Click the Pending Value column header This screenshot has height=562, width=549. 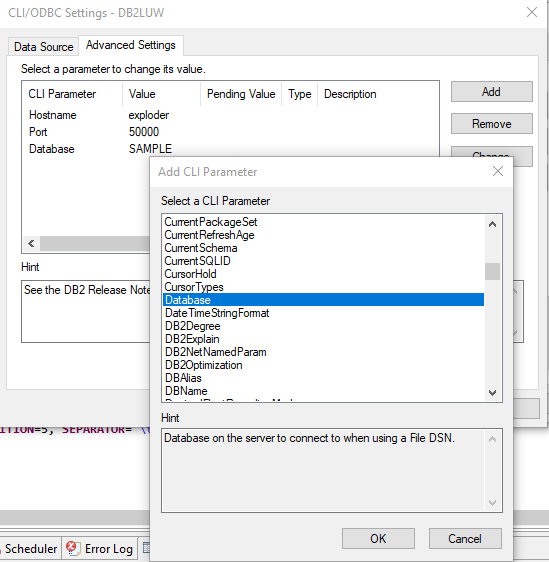click(241, 94)
